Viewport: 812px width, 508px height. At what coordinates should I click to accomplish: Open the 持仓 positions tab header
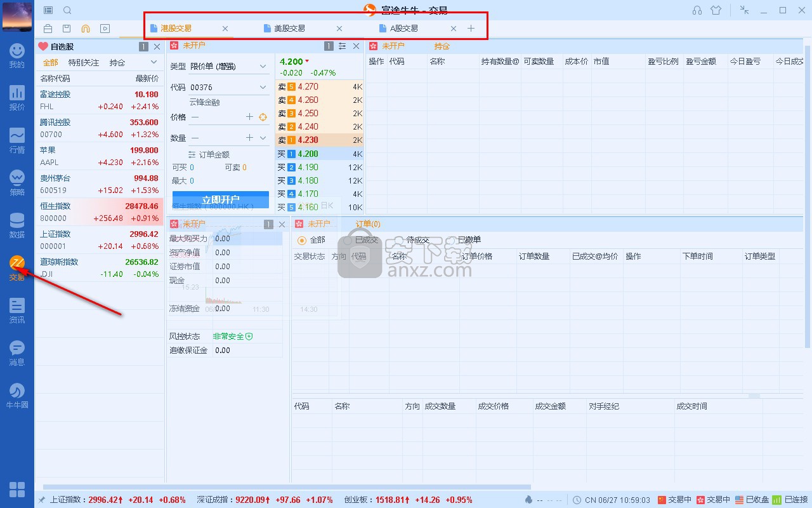[442, 46]
